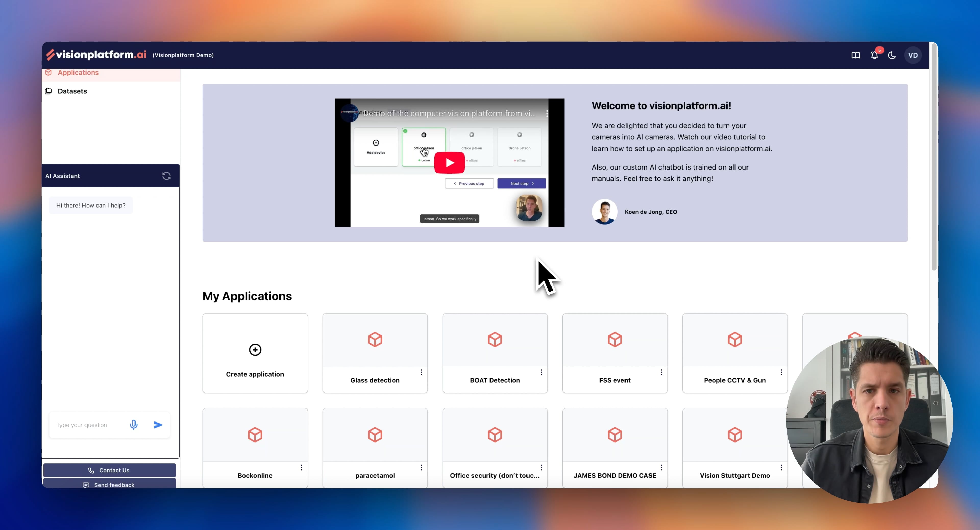The width and height of the screenshot is (980, 530).
Task: Play the tutorial video
Action: [449, 162]
